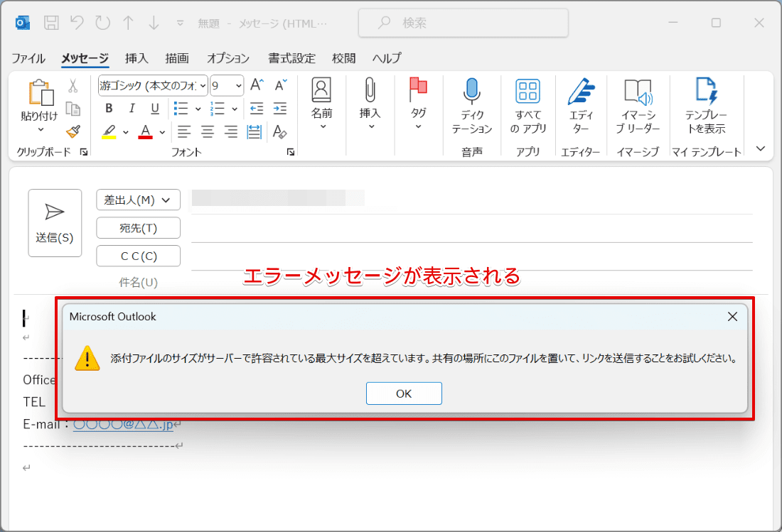Open the ヘルプ (Help) tab
782x532 pixels.
coord(387,58)
